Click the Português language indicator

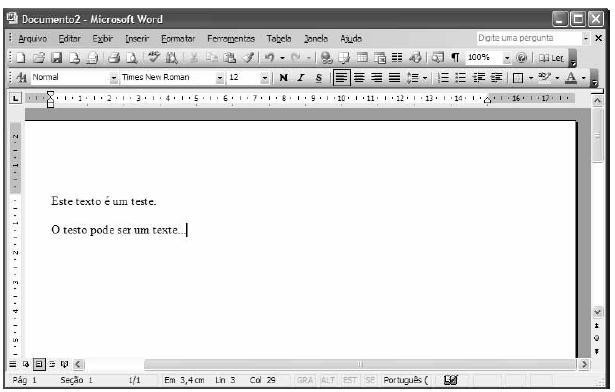[406, 380]
